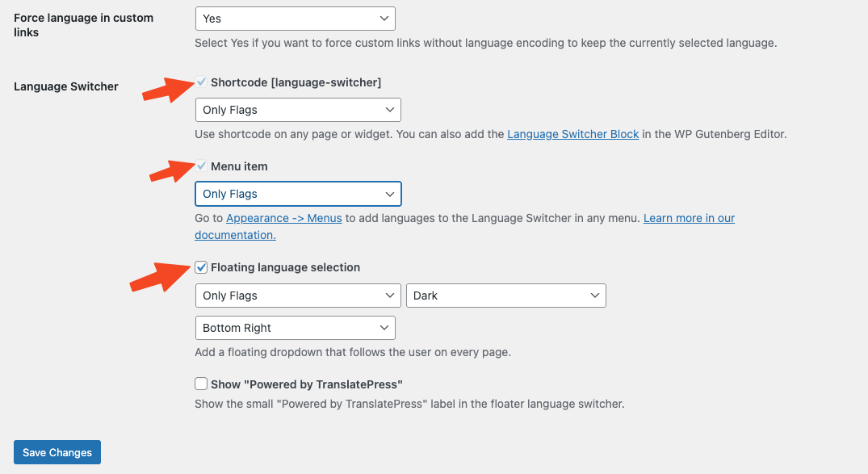868x474 pixels.
Task: Click the Language Switcher section heading
Action: click(66, 86)
